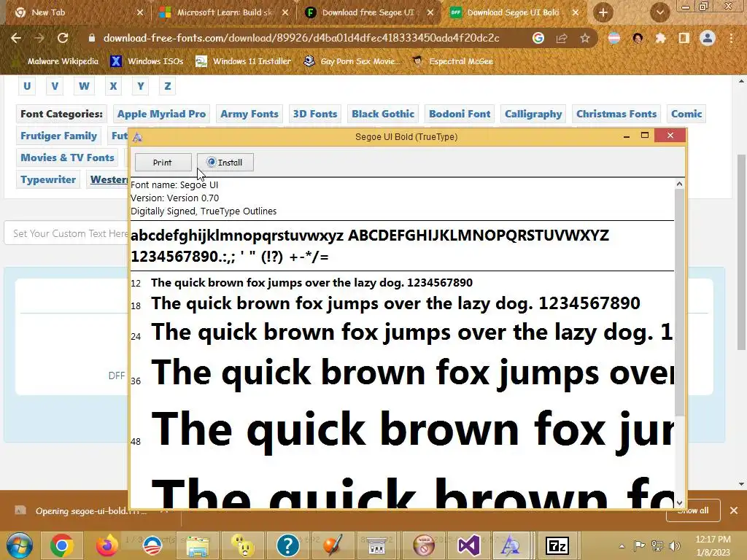
Task: Open the Typewriter font category
Action: click(x=48, y=180)
